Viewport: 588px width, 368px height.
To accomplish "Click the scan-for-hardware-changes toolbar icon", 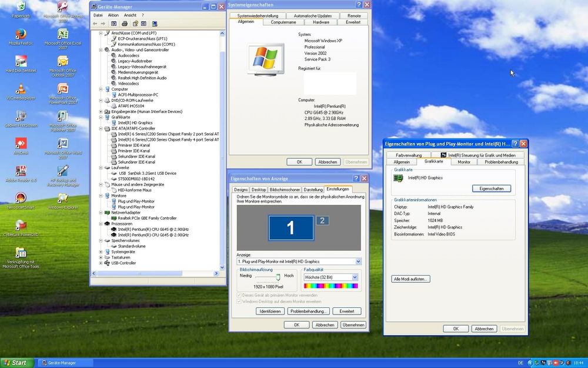I will 154,24.
